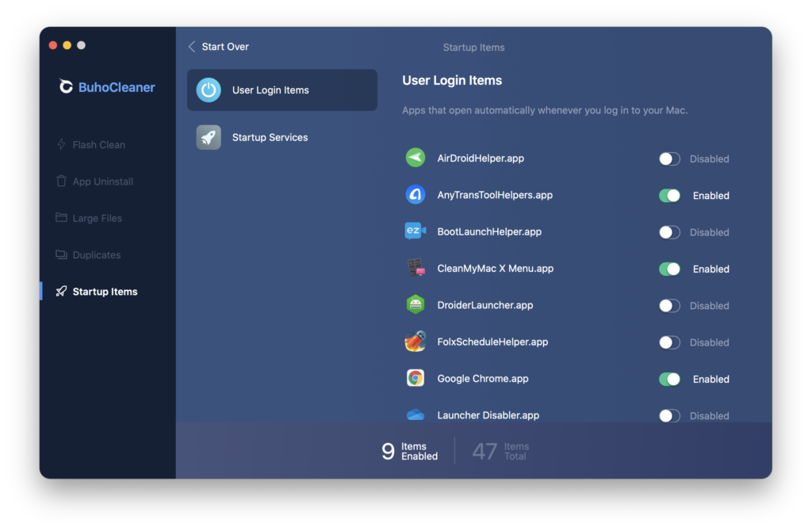
Task: Click the Enabled label for AnyTransToolHelpers.app
Action: tap(711, 196)
